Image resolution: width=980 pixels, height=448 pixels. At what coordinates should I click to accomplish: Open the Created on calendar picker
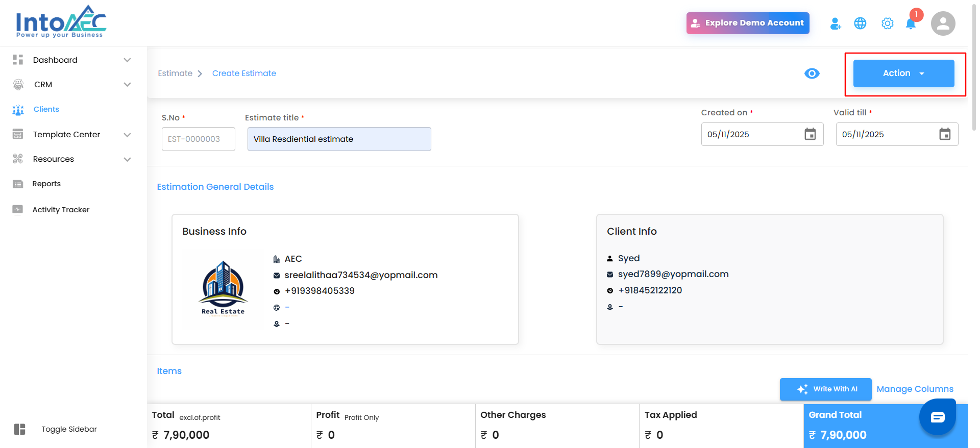[x=810, y=134]
